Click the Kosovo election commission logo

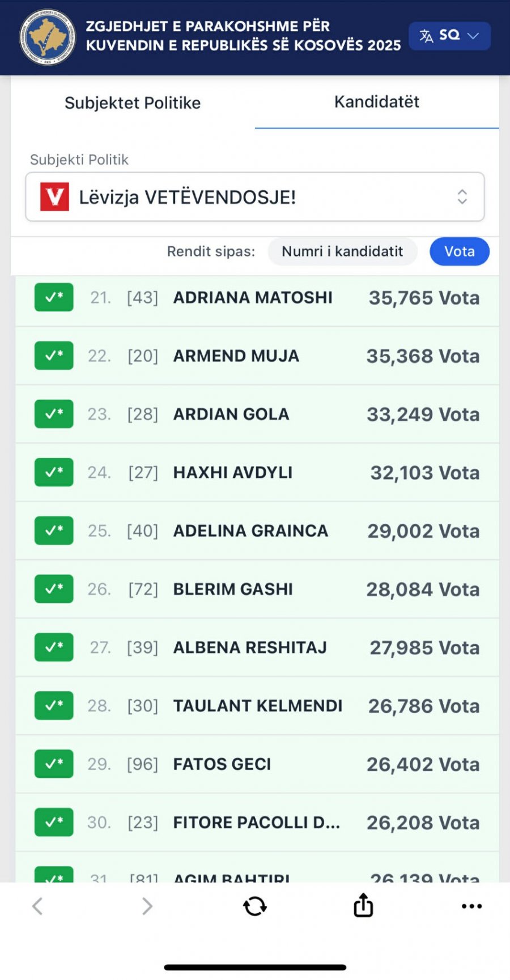(x=48, y=37)
